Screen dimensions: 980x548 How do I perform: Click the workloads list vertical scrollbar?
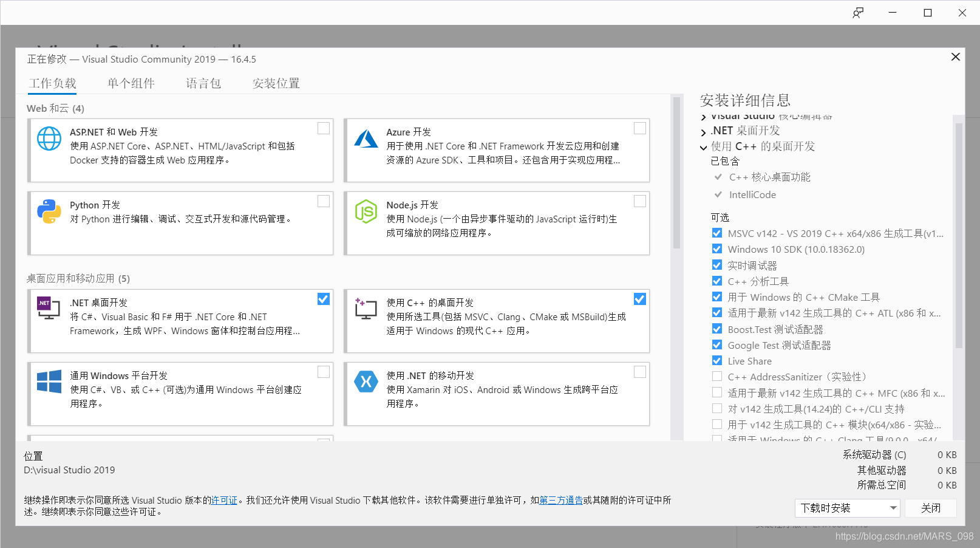click(x=676, y=173)
